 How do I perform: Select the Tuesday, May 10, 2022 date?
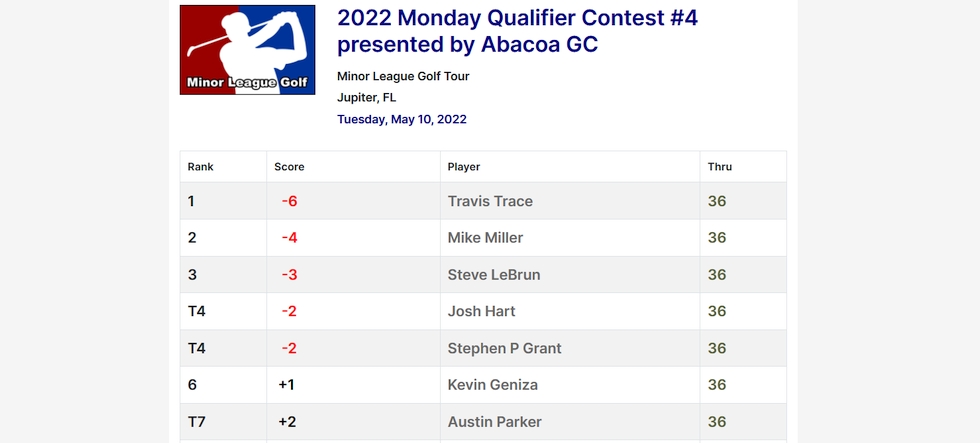point(402,119)
